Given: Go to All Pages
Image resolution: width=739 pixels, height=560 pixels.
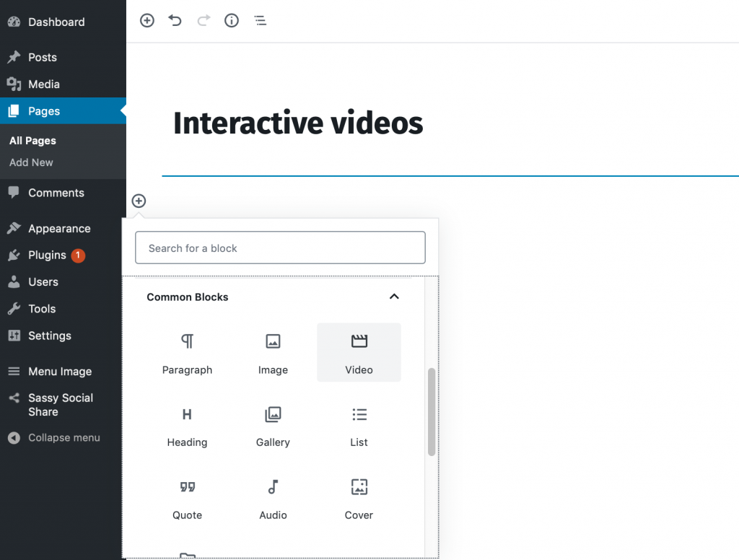Looking at the screenshot, I should pyautogui.click(x=32, y=141).
